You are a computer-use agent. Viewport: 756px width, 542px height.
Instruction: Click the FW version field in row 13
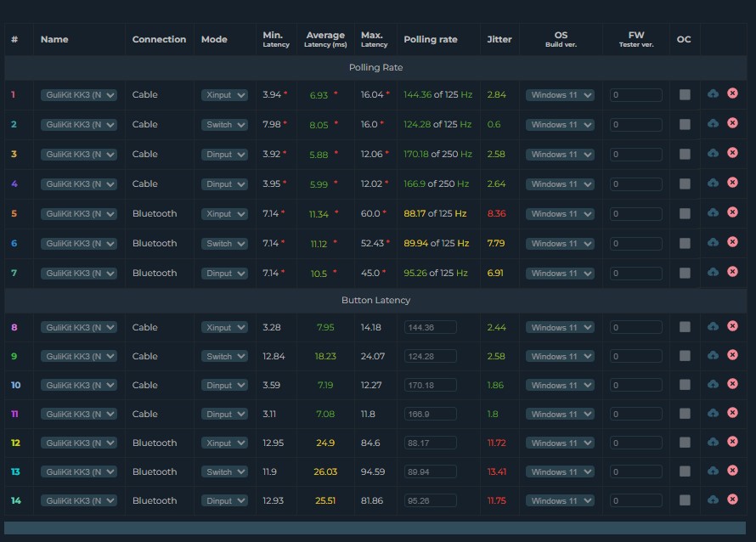[x=636, y=472]
